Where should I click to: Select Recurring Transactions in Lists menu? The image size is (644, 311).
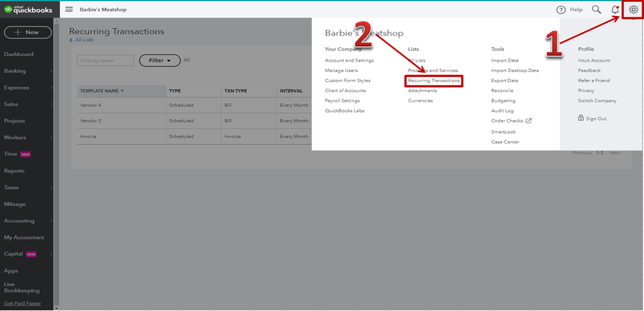(x=434, y=81)
